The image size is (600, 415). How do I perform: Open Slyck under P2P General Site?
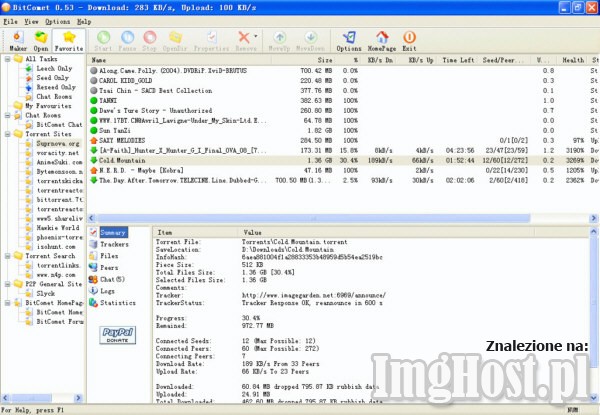[46, 293]
